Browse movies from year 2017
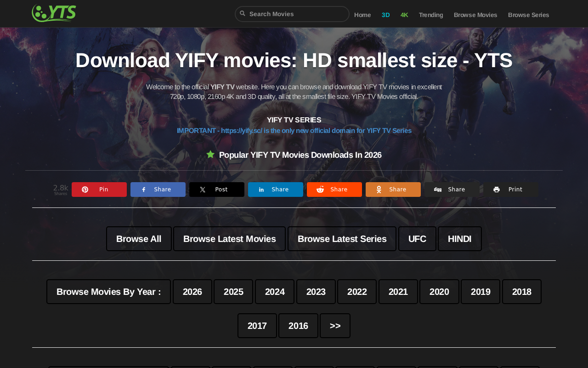The image size is (588, 368). tap(257, 326)
